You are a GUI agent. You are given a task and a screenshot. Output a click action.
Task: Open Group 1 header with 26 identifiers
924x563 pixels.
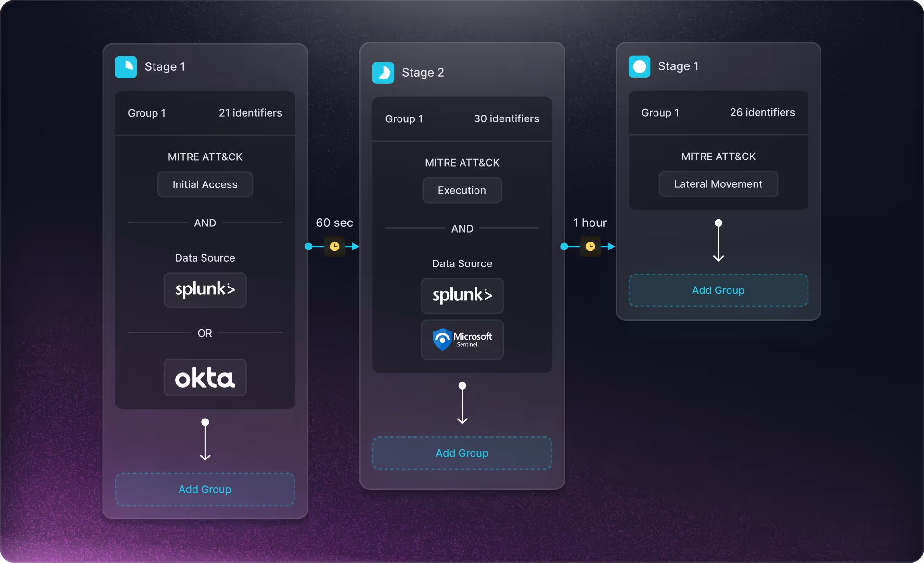(718, 113)
